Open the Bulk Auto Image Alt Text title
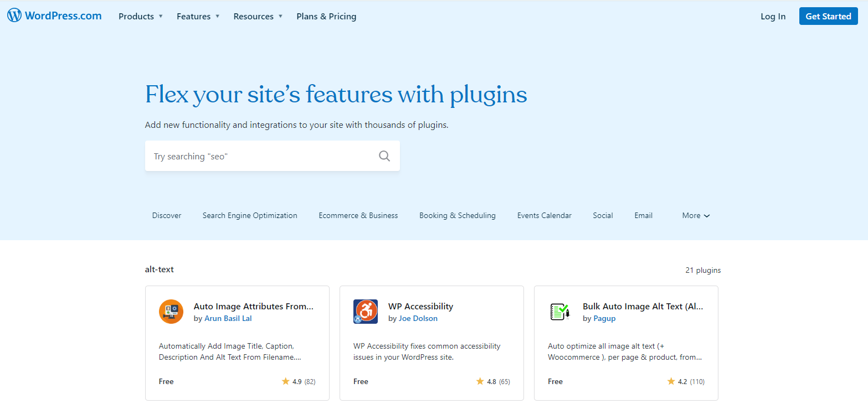Image resolution: width=868 pixels, height=404 pixels. (x=643, y=306)
